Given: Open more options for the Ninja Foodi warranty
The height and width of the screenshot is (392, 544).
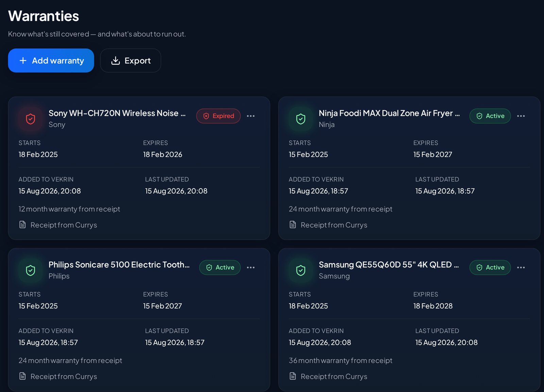Looking at the screenshot, I should tap(521, 116).
